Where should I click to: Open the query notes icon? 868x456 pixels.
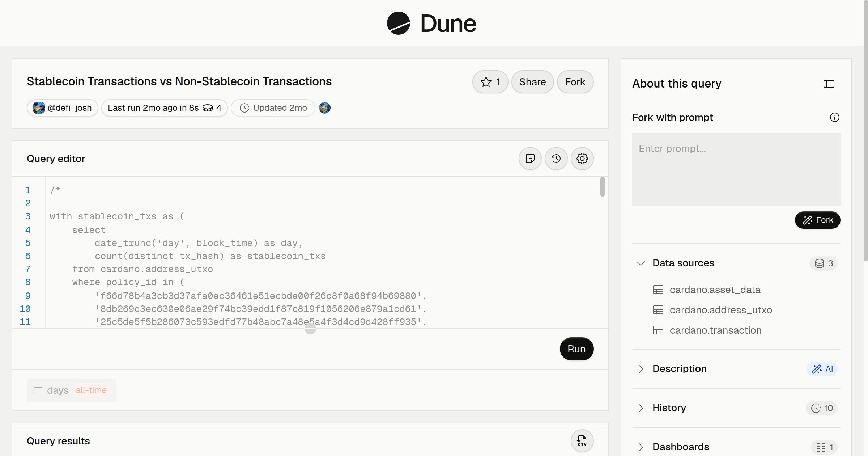tap(530, 159)
